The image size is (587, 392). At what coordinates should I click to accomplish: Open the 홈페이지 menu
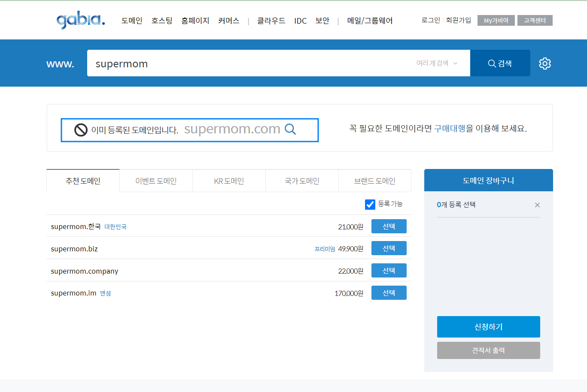click(x=195, y=21)
